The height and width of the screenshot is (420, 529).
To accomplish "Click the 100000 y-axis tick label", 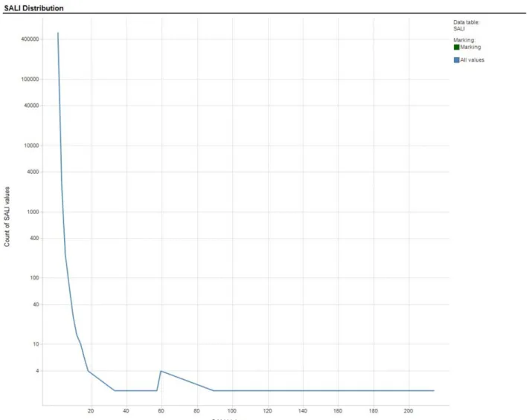I will 30,80.
